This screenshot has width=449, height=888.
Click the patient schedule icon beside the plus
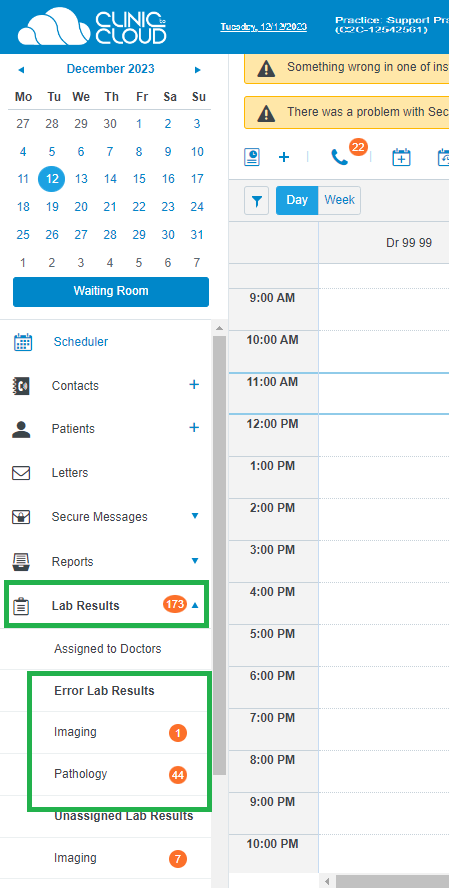pos(252,157)
